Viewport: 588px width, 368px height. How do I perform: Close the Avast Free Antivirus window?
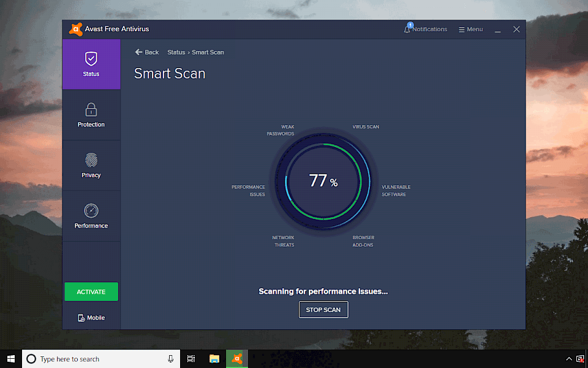pos(516,29)
